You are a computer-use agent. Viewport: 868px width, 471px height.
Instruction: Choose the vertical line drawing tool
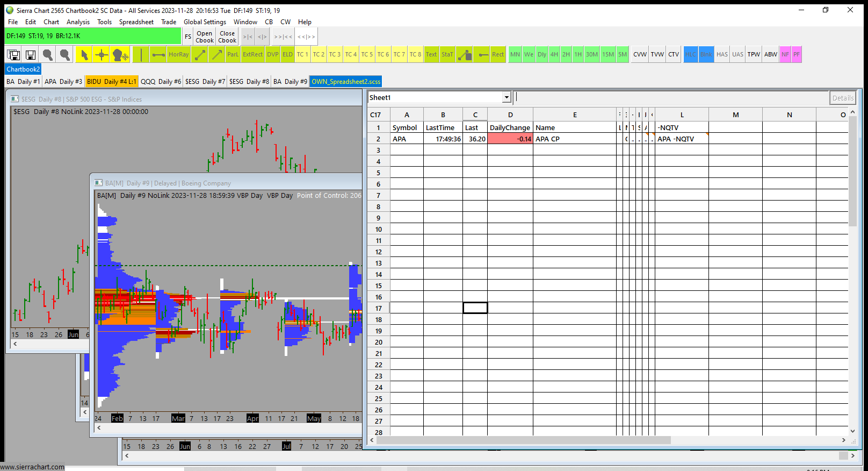click(141, 54)
